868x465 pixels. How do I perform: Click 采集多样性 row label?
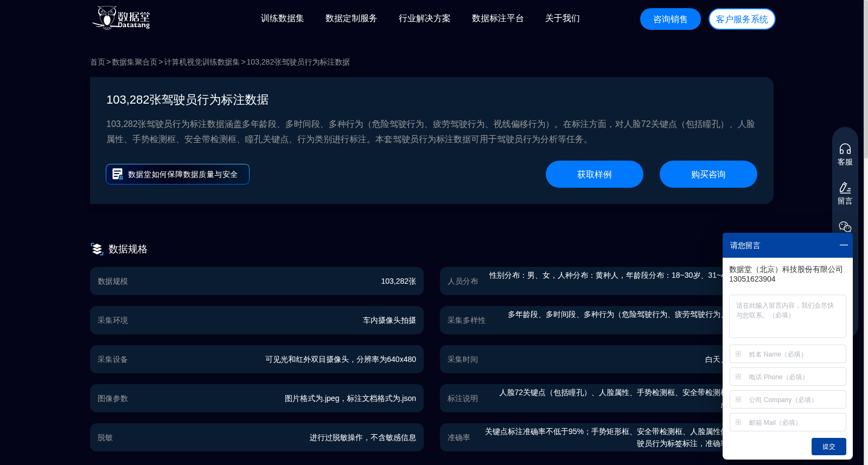467,320
